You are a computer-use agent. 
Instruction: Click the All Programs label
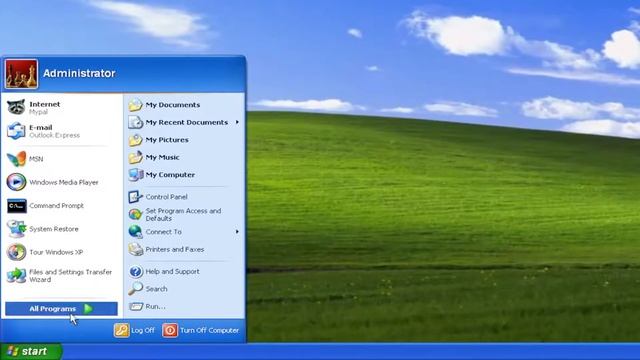coord(52,309)
